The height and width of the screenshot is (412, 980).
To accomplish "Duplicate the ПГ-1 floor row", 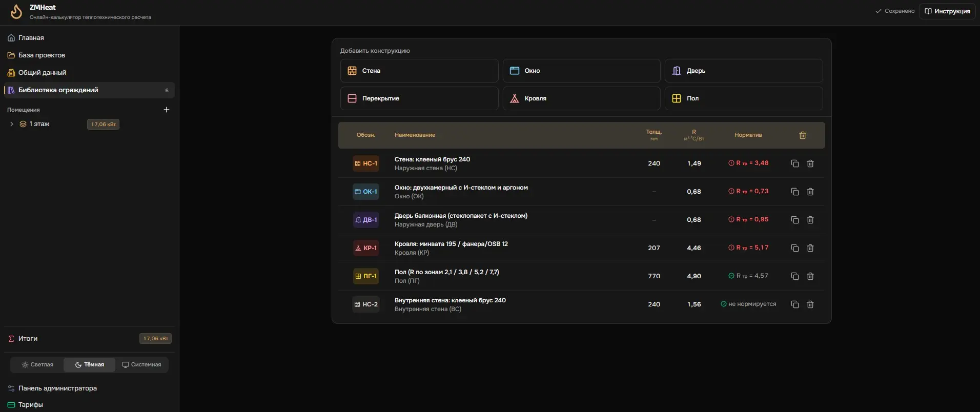I will click(x=795, y=276).
